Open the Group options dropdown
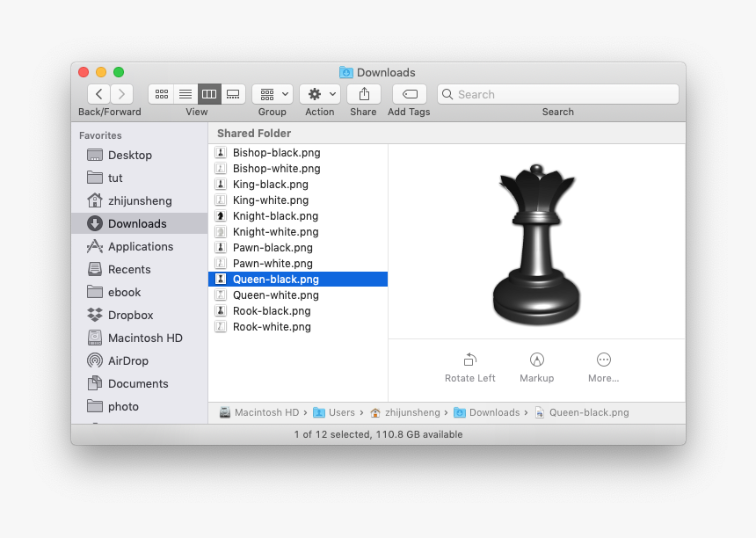 point(272,94)
